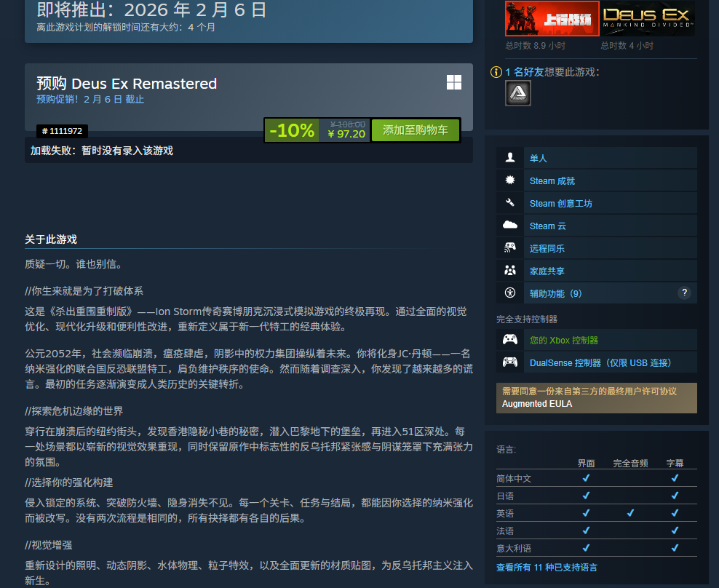This screenshot has width=719, height=588.
Task: Click the Steam Workshop wrench icon
Action: 510,203
